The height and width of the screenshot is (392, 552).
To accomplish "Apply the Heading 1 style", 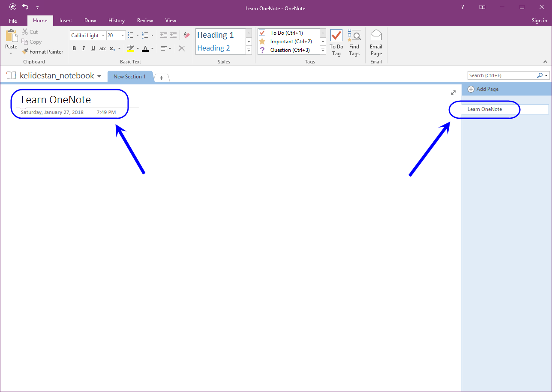I will tap(216, 35).
